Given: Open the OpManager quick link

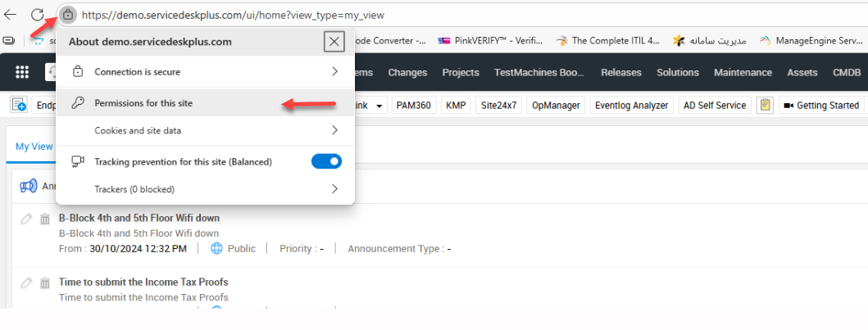Looking at the screenshot, I should (x=556, y=105).
